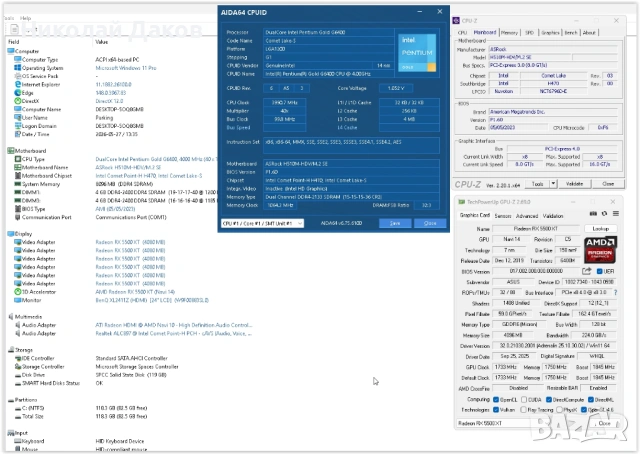
Task: Open the Bench tab in CPU-Z
Action: point(571,32)
